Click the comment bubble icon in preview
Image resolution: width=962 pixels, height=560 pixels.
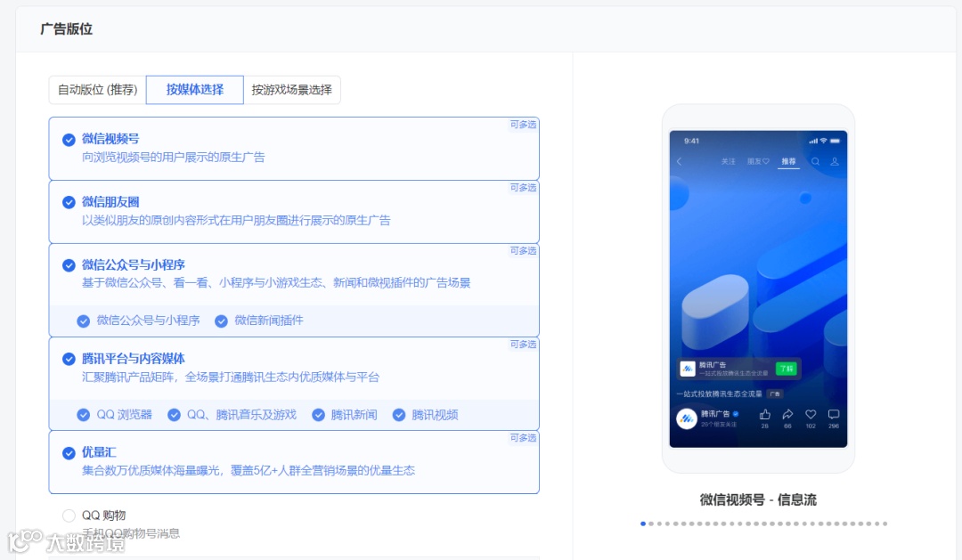[833, 415]
